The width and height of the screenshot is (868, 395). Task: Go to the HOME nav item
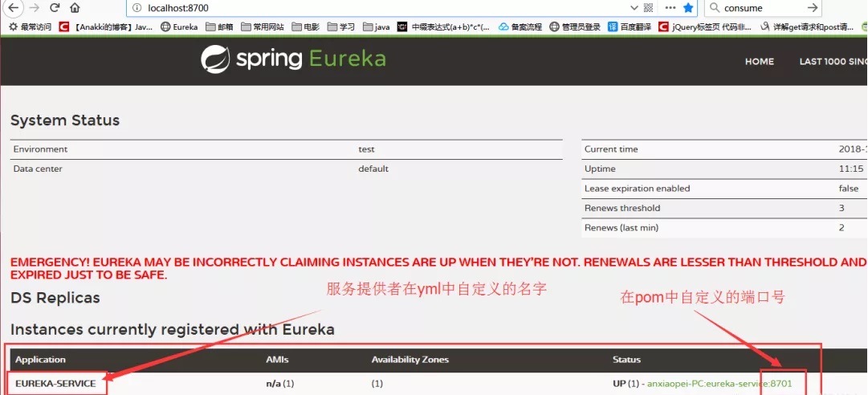(x=760, y=61)
